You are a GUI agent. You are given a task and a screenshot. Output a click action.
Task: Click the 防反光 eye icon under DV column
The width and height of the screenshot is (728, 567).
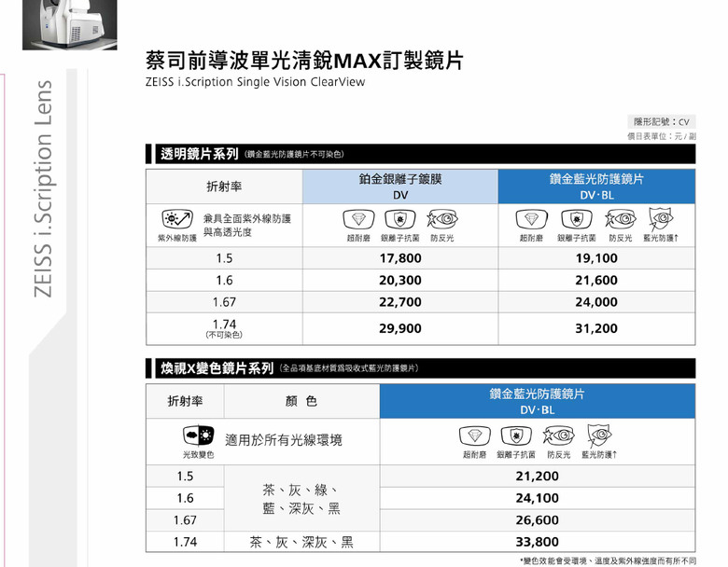click(x=442, y=218)
